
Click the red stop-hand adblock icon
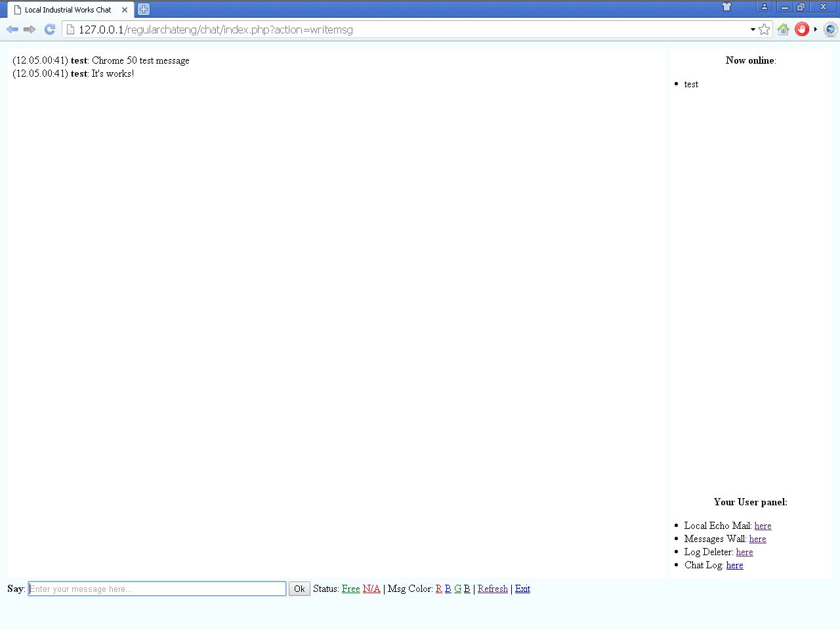801,30
